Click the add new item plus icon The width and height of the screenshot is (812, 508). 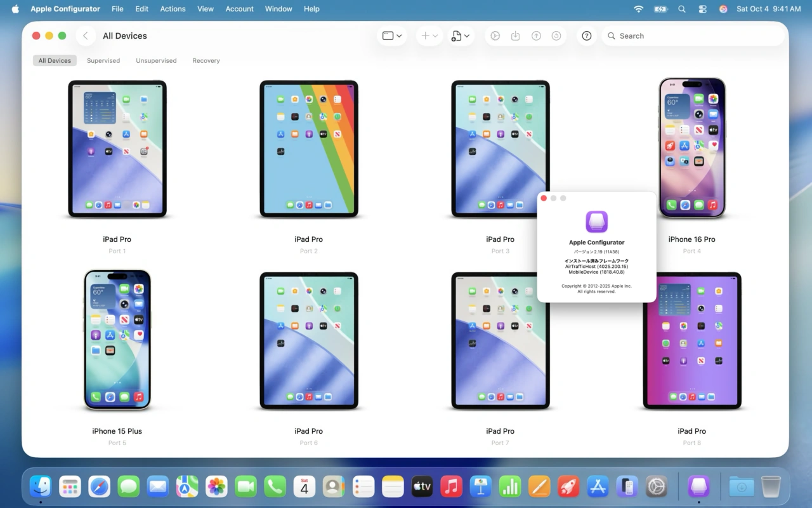point(426,36)
